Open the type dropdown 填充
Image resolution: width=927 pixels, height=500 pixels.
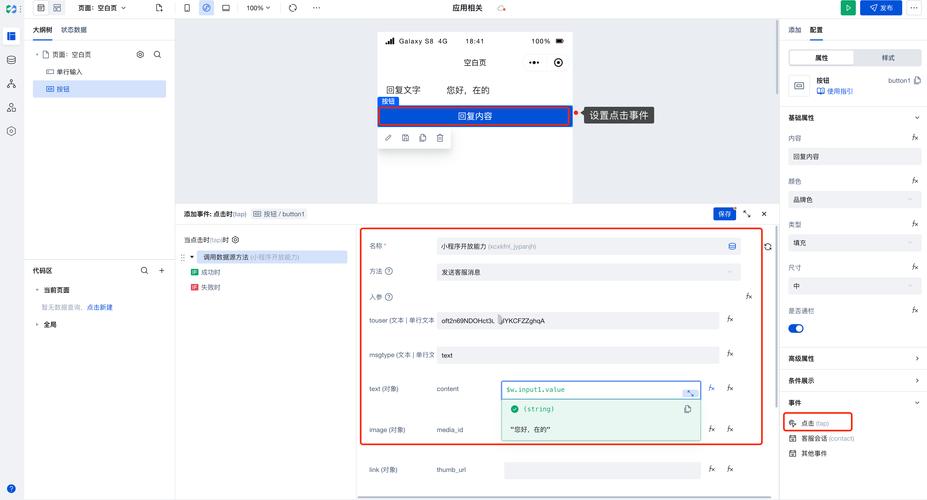coord(854,243)
